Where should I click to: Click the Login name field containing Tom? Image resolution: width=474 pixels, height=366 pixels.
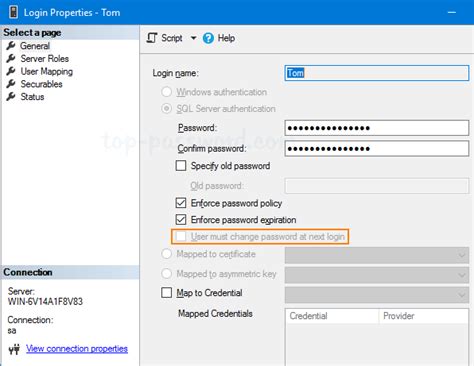pos(377,73)
